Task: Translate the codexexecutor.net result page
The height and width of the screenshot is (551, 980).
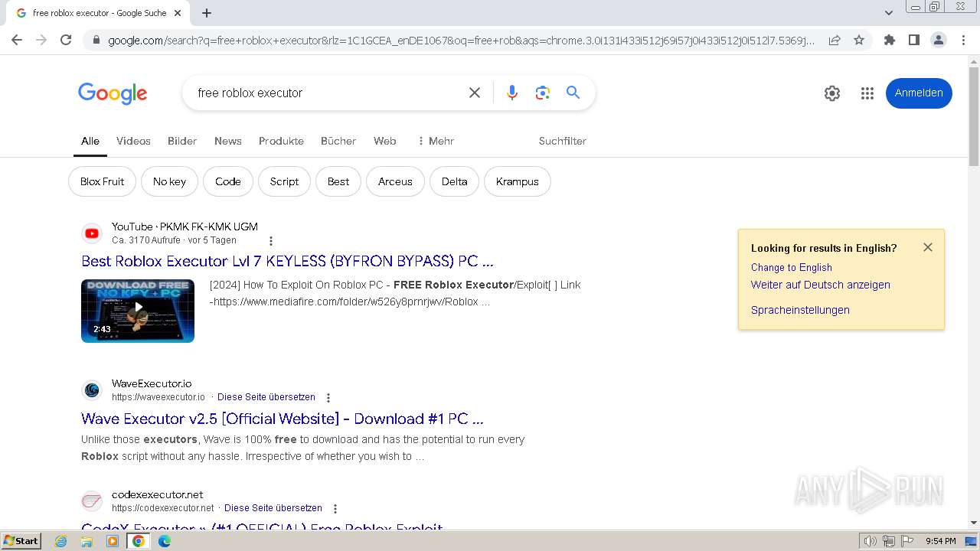Action: [x=273, y=508]
